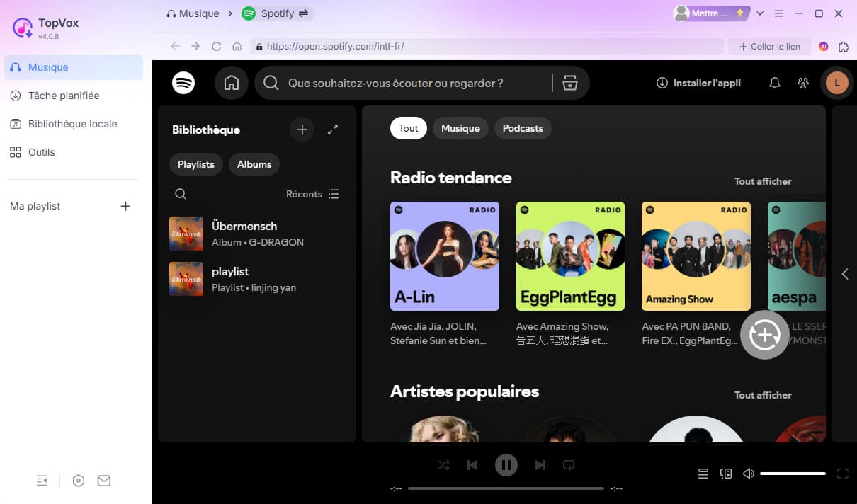This screenshot has width=857, height=504.
Task: Reload the Spotify page
Action: tap(217, 47)
